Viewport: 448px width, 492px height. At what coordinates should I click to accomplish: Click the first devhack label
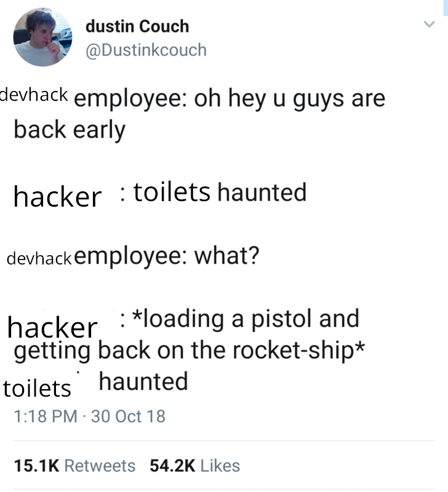(34, 95)
